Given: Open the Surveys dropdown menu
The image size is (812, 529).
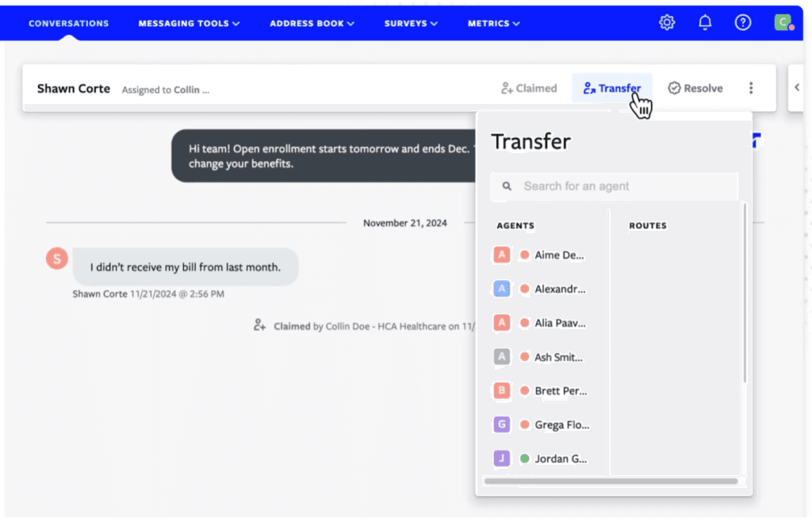Looking at the screenshot, I should pos(411,24).
